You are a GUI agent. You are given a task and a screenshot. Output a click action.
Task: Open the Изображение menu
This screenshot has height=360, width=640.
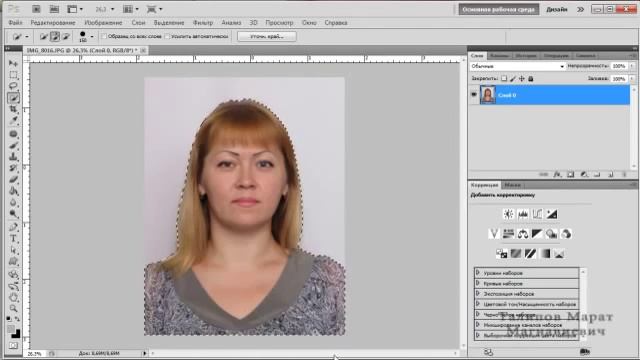pos(103,23)
